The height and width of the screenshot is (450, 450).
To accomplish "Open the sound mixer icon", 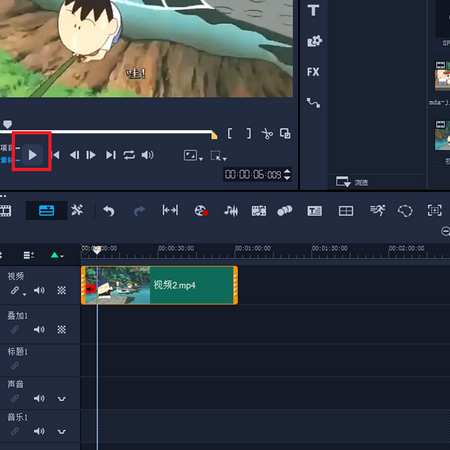I will tap(231, 211).
